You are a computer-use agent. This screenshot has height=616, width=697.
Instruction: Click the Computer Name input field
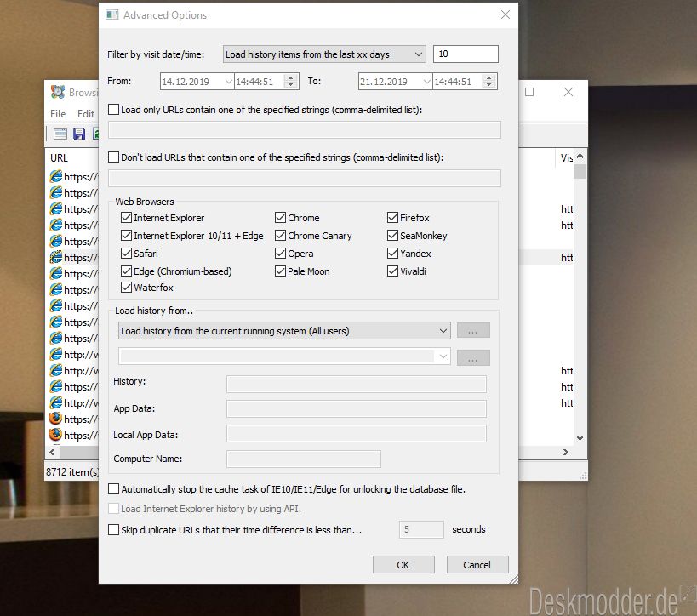(304, 459)
